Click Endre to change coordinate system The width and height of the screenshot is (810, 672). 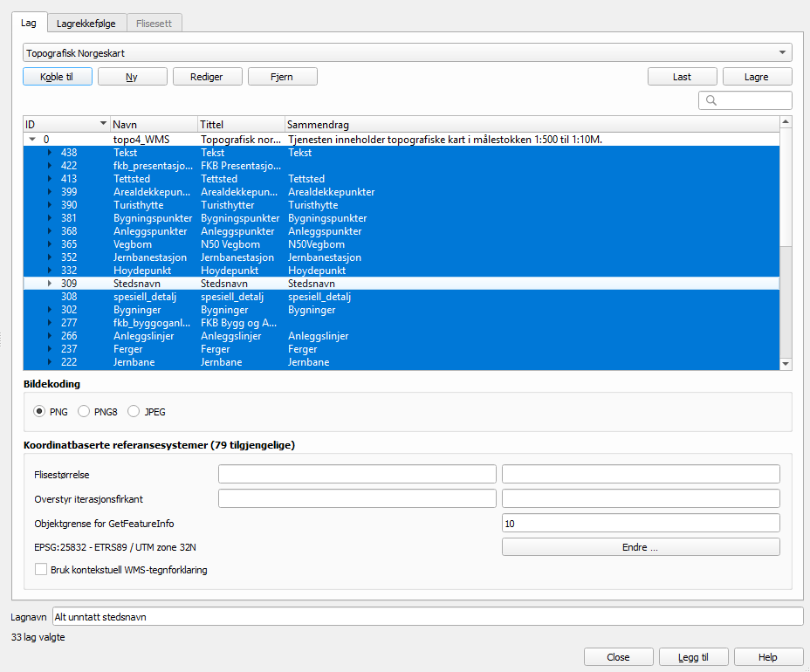[x=640, y=547]
